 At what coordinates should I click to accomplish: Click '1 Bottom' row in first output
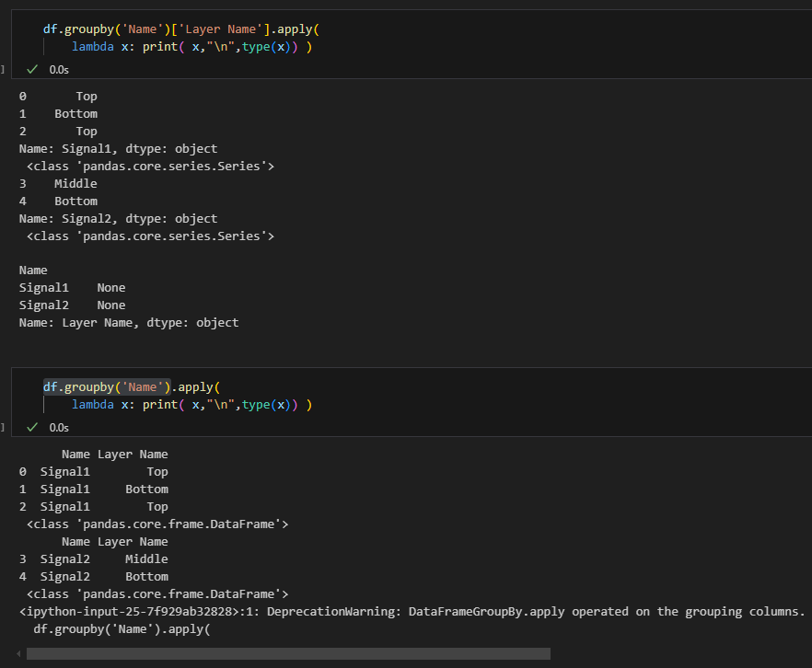point(58,114)
